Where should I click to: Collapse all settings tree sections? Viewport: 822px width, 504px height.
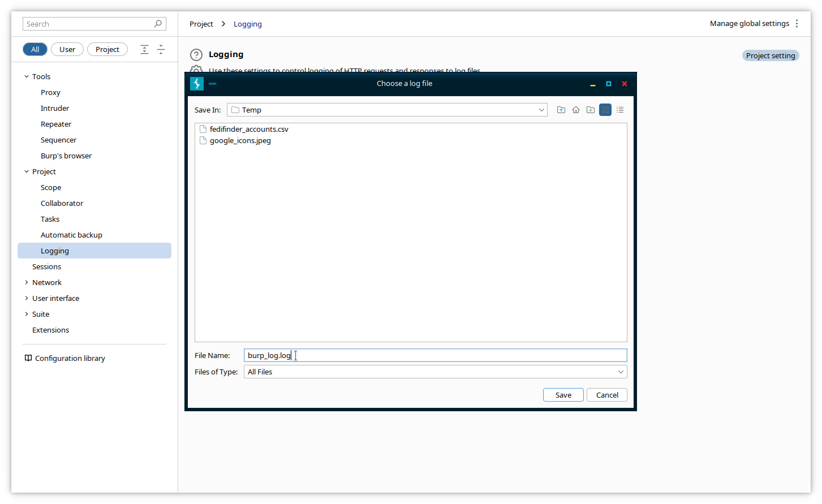(161, 50)
